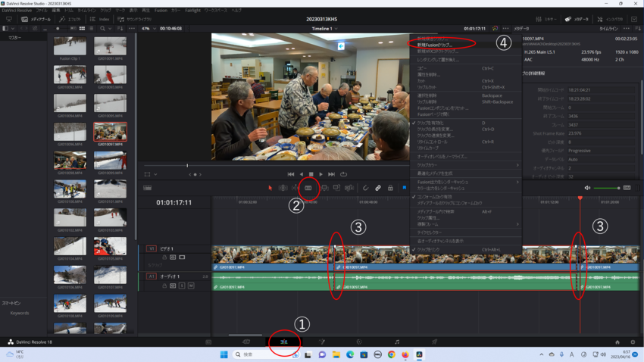
Task: Open the Inspector panel button
Action: tap(610, 19)
